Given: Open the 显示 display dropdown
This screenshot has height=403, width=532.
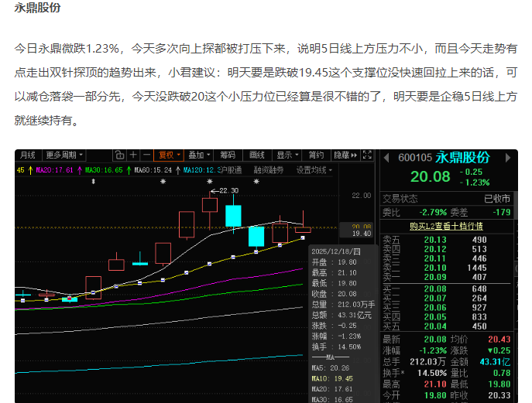Looking at the screenshot, I should (x=287, y=155).
